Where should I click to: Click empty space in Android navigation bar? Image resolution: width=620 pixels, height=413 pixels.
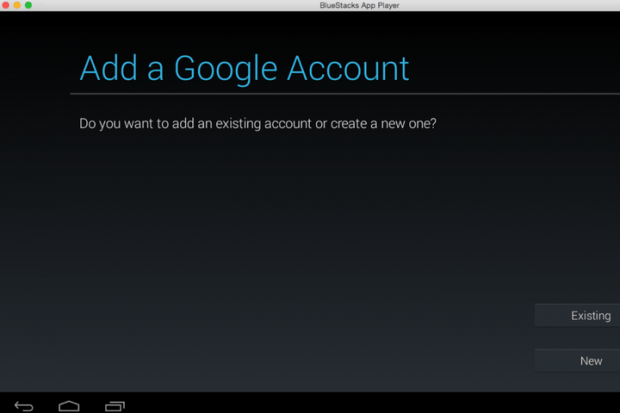[x=350, y=405]
